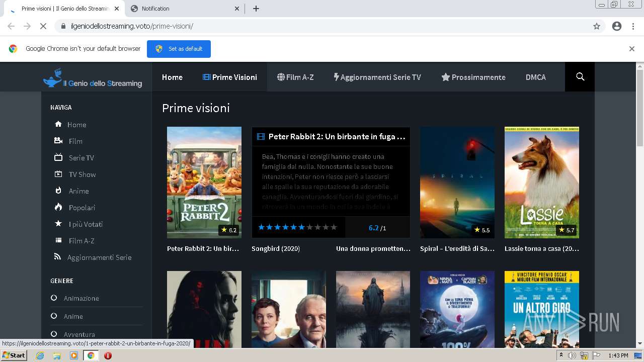Switch to the Notification browser tab
Image resolution: width=644 pixels, height=362 pixels.
pos(184,9)
